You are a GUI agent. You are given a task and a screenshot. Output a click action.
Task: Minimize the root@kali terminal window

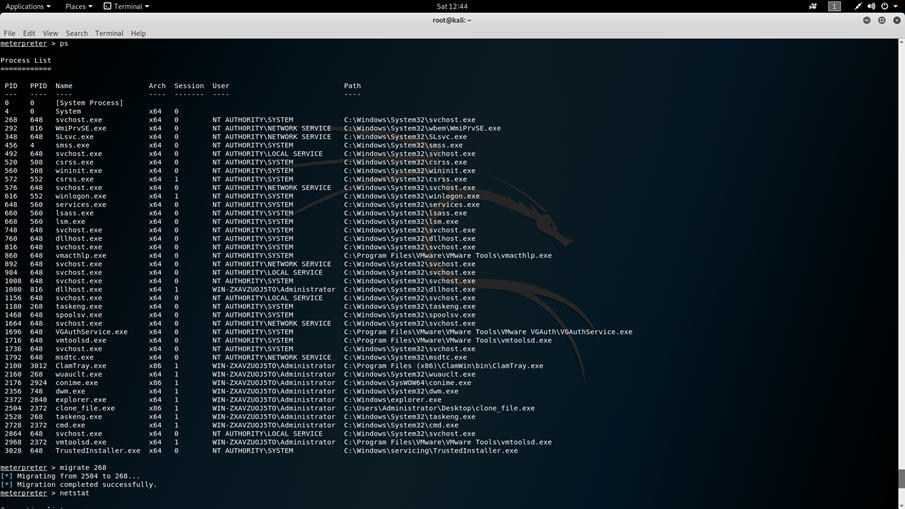(866, 20)
